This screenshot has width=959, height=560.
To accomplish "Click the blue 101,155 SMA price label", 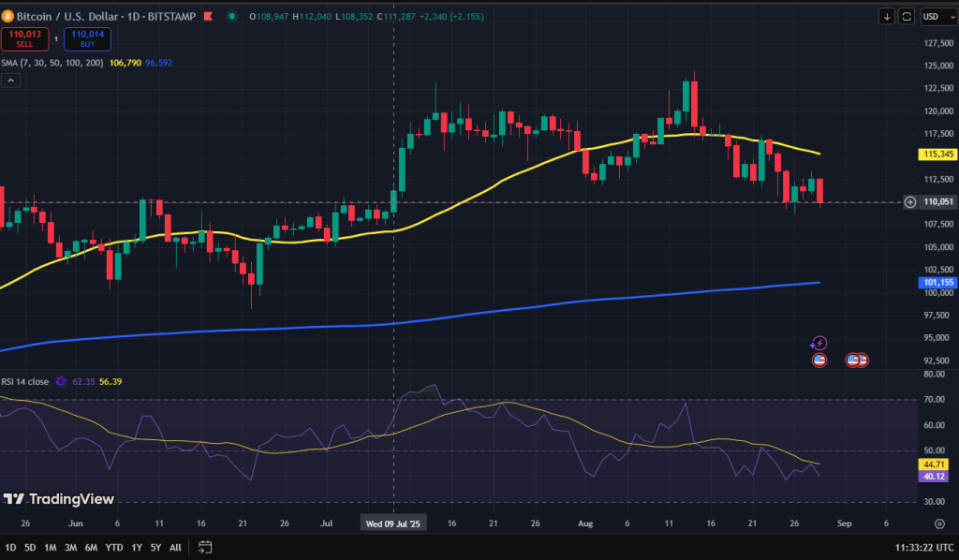I will click(937, 283).
